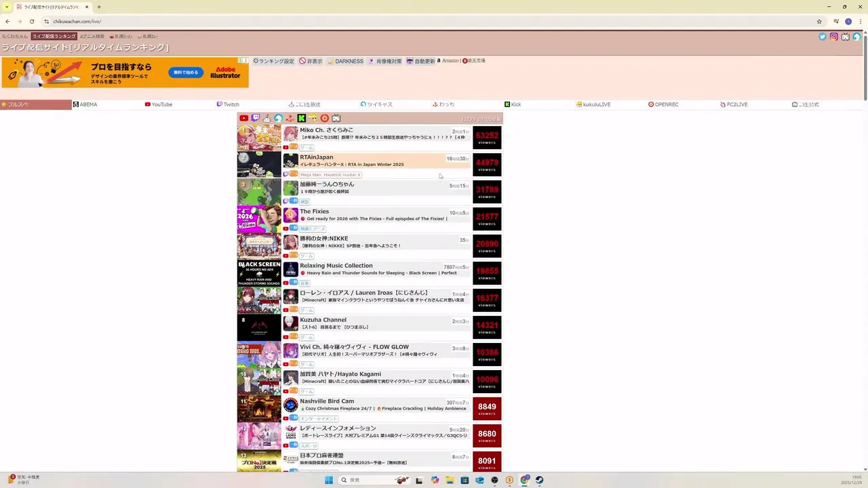Click the TV-shaped filter icon above the ranking
Screen dimensions: 868x488
(x=336, y=118)
